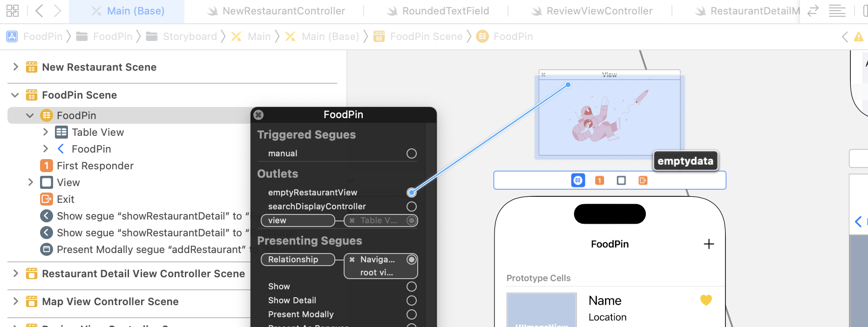
Task: Open the editor options lines icon
Action: coord(837,11)
